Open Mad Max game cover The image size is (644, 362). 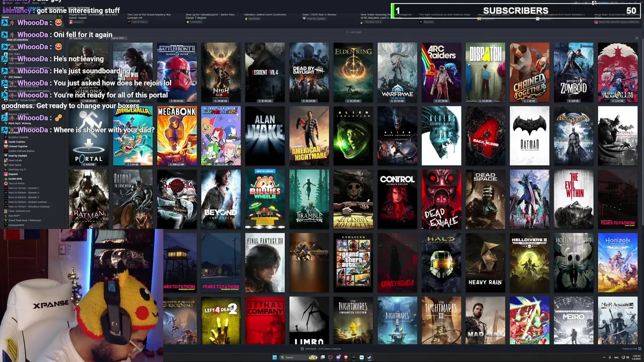486,321
